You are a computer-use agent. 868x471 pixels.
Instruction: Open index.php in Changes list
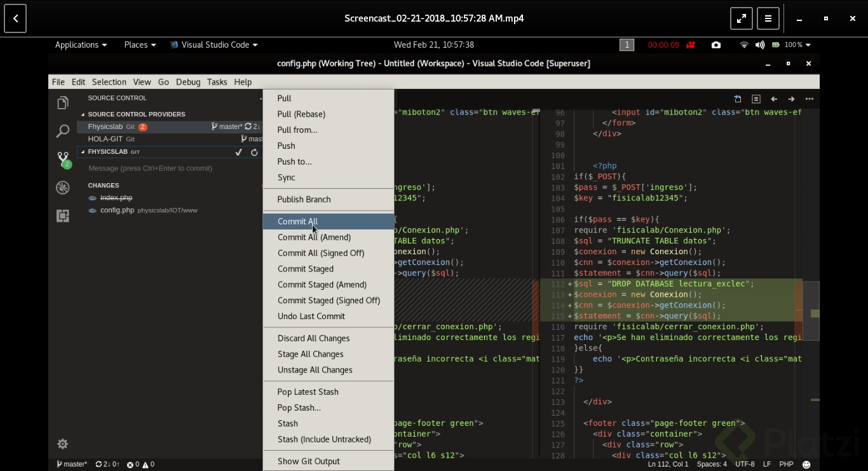[170, 198]
